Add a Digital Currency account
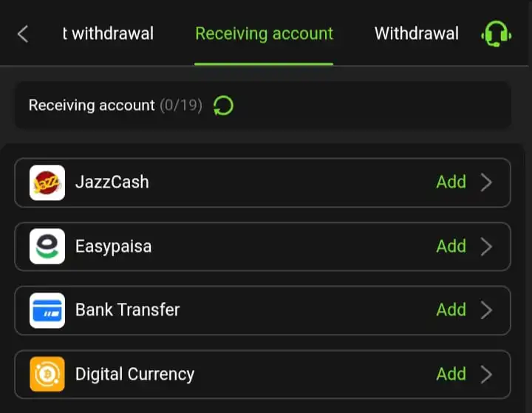 (451, 374)
